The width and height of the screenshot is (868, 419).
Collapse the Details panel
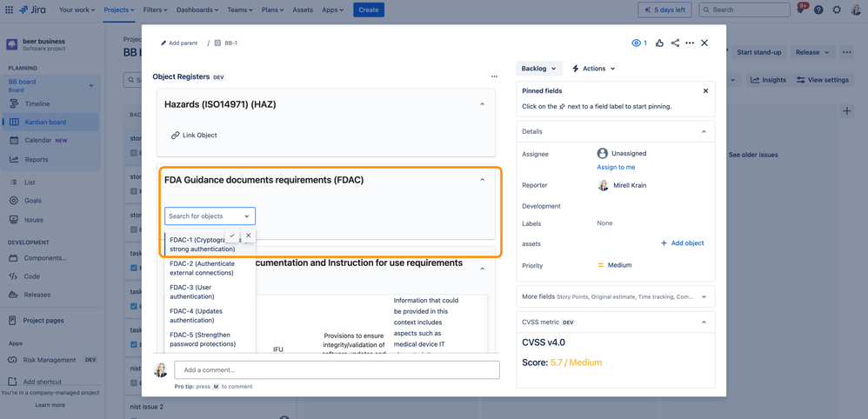pyautogui.click(x=704, y=132)
